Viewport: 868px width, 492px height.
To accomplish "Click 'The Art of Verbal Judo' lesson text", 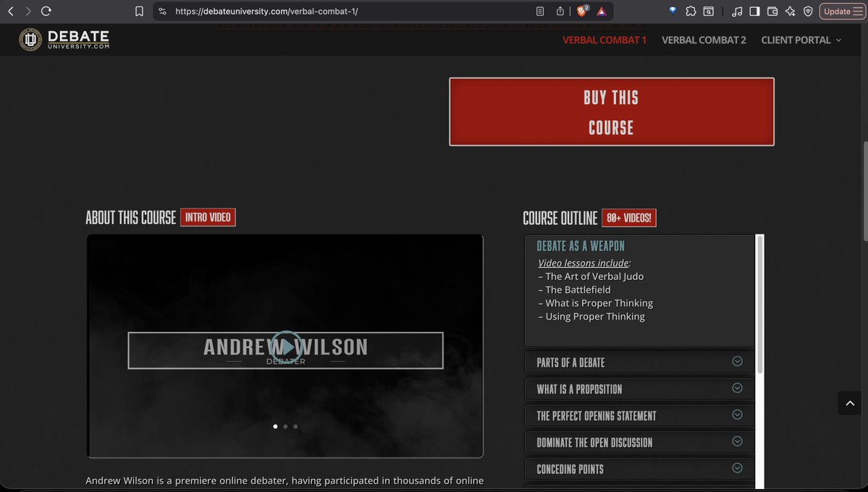I will [594, 276].
